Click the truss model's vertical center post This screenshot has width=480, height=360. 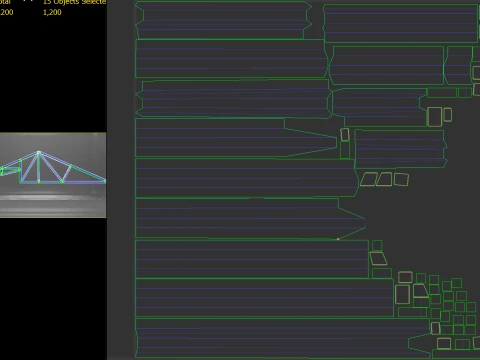tap(39, 167)
